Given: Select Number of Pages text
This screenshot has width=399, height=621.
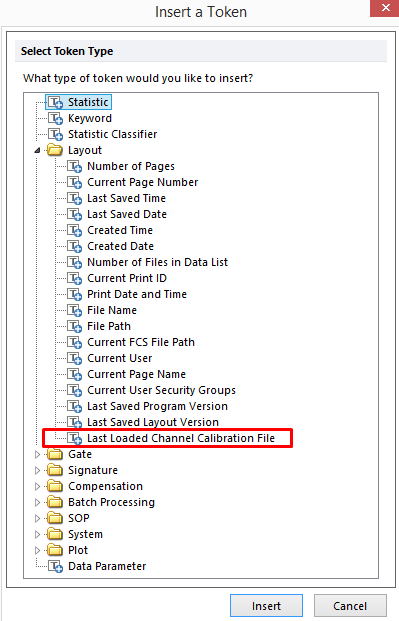Looking at the screenshot, I should [131, 166].
